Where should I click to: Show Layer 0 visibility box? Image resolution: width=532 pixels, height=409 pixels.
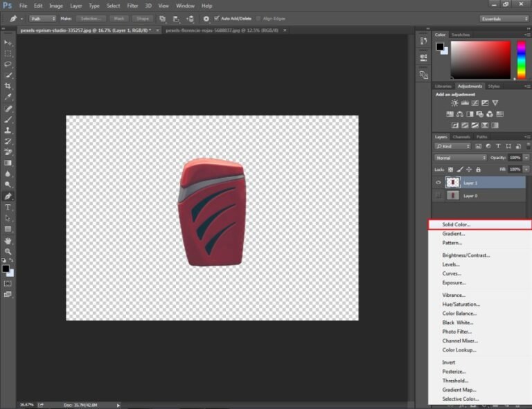pyautogui.click(x=438, y=196)
